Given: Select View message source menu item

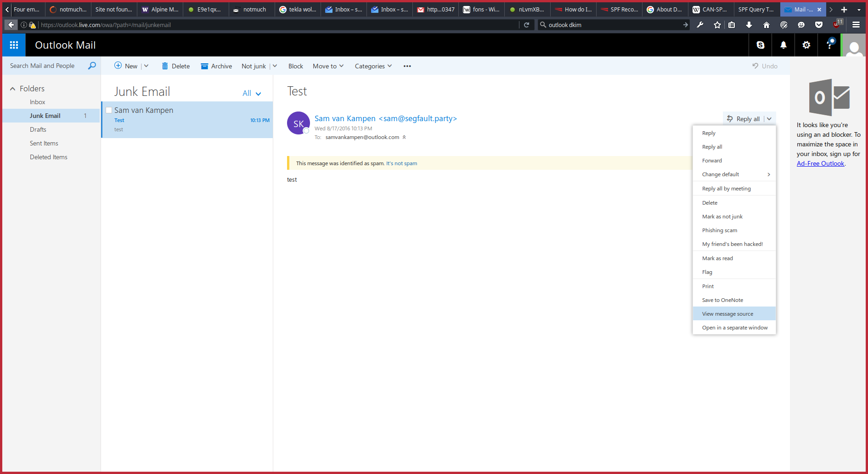Looking at the screenshot, I should coord(727,314).
